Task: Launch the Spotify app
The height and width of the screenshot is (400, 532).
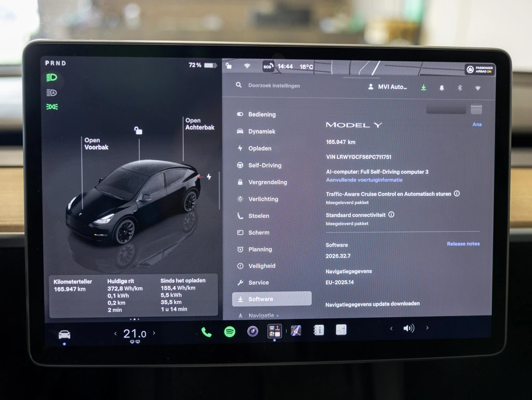Action: coord(230,331)
